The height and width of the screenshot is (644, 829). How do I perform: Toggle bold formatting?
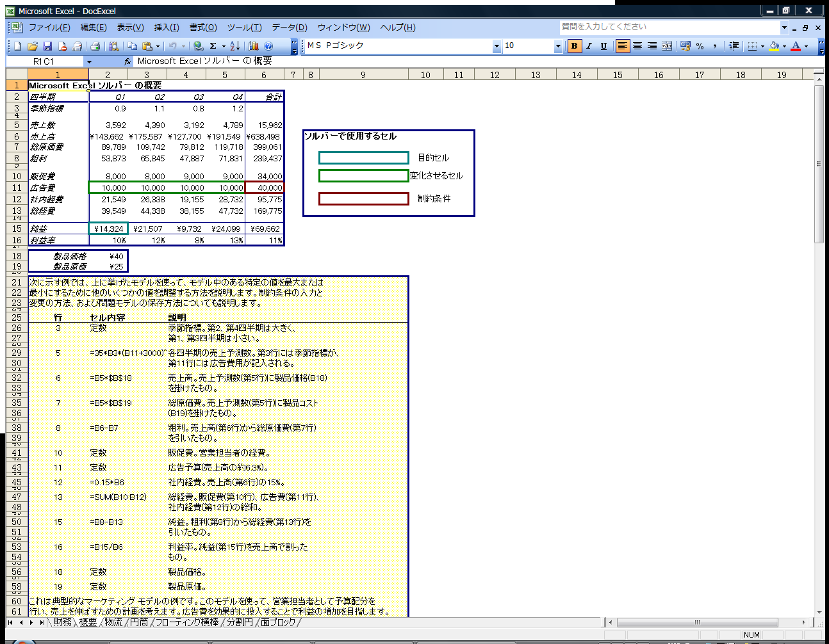point(575,46)
